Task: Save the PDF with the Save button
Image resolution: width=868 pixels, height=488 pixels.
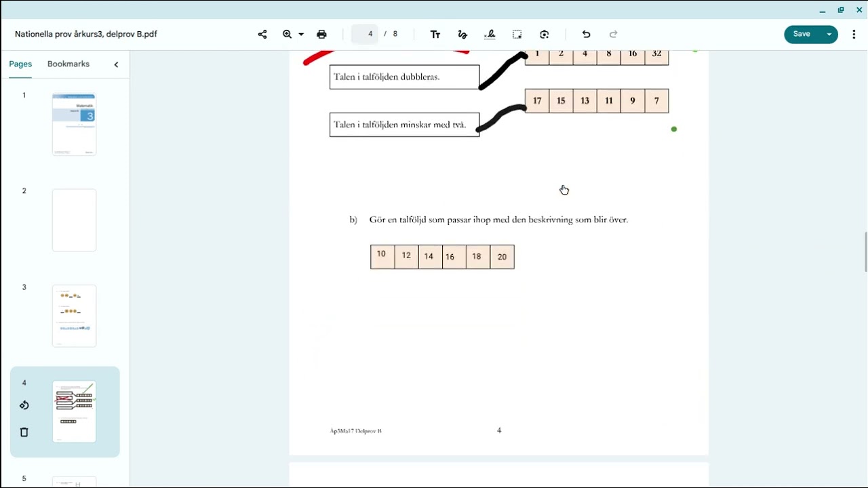Action: point(802,34)
